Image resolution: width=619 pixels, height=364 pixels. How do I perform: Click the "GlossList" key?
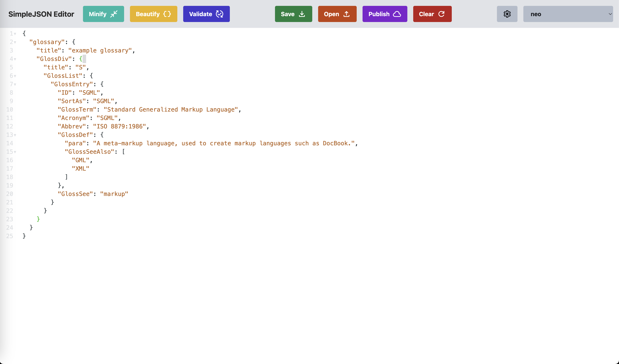pyautogui.click(x=63, y=76)
